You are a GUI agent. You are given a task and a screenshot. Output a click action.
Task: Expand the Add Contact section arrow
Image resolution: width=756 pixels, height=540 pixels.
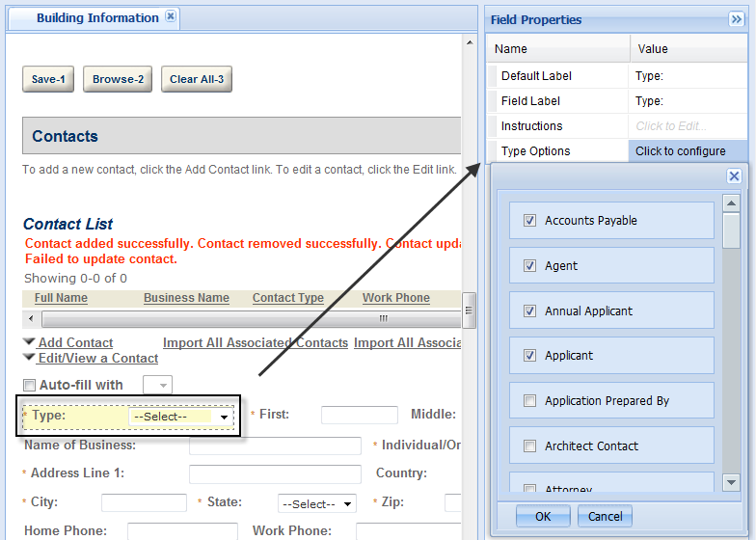[30, 342]
